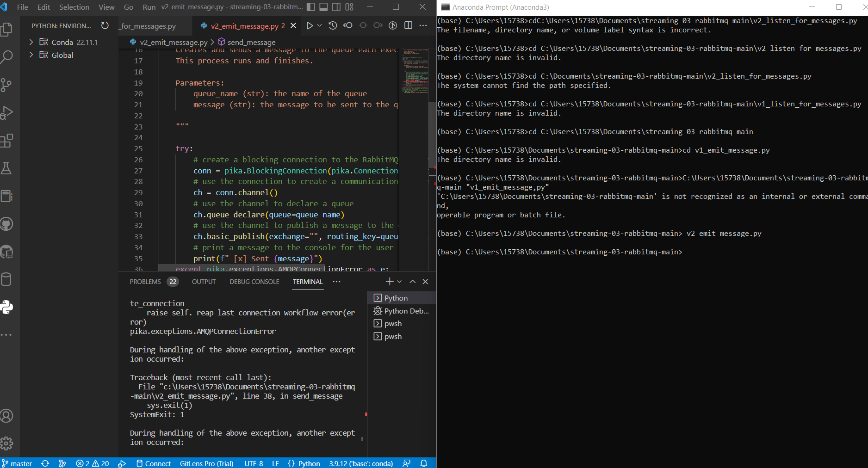Open the file history clock icon in editor toolbar
Image resolution: width=868 pixels, height=468 pixels.
333,25
